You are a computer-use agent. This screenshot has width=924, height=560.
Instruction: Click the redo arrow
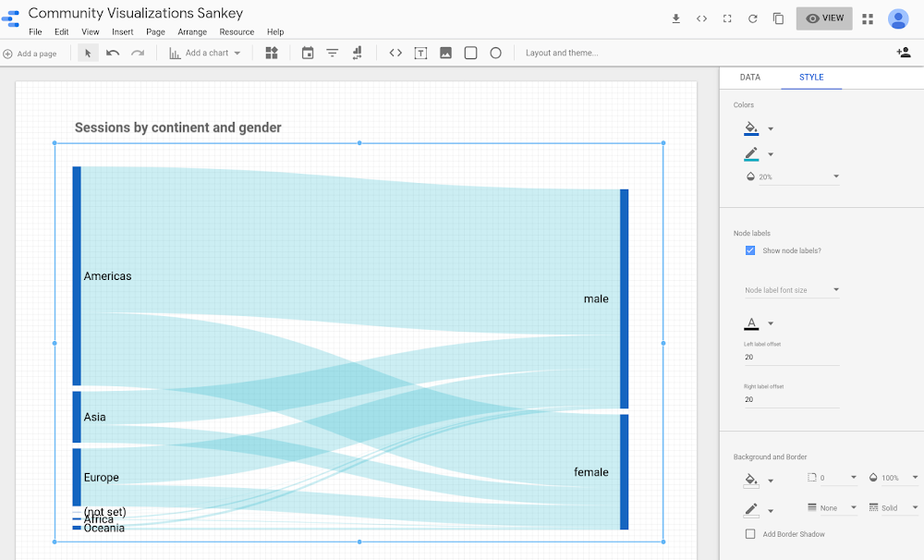pos(138,53)
